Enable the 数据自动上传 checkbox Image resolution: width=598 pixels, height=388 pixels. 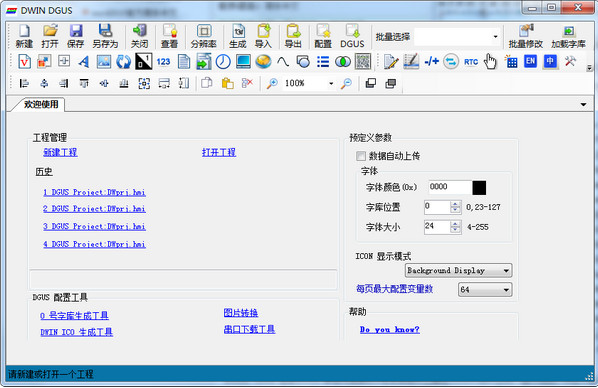tap(360, 156)
